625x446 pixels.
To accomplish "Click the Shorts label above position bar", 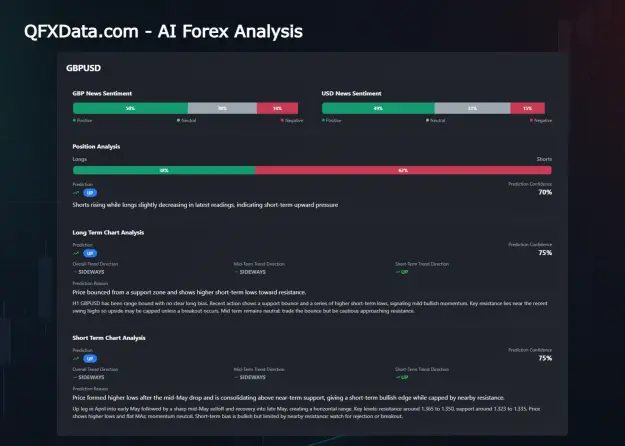I will (544, 159).
